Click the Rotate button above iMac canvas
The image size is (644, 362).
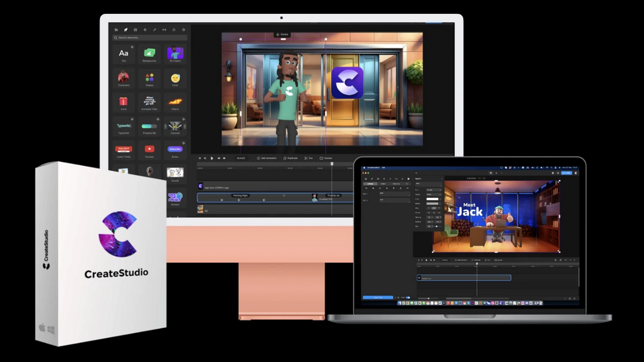282,34
